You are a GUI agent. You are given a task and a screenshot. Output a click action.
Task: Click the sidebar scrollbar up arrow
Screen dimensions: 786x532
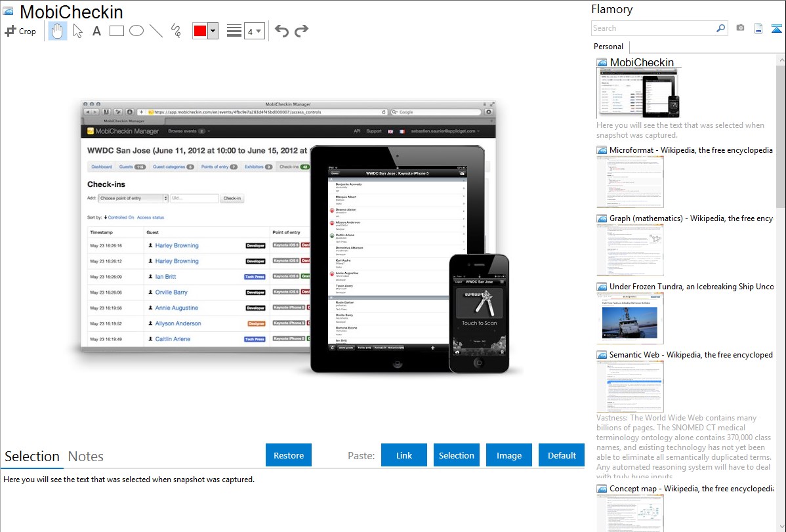781,60
